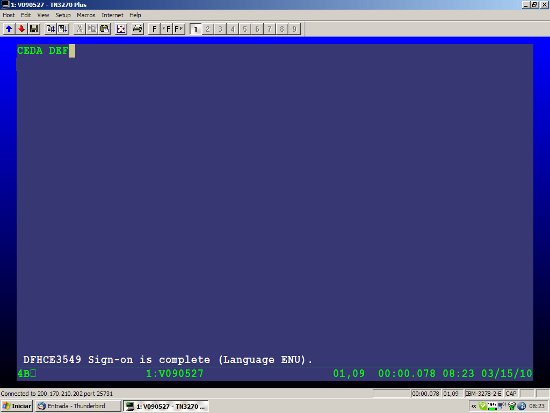550x413 pixels.
Task: Click the IBM-3278-2-E terminal type in the status bar
Action: (484, 394)
